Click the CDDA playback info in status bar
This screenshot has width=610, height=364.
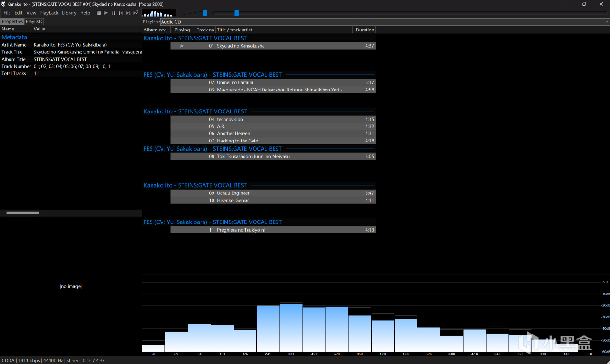[53, 361]
